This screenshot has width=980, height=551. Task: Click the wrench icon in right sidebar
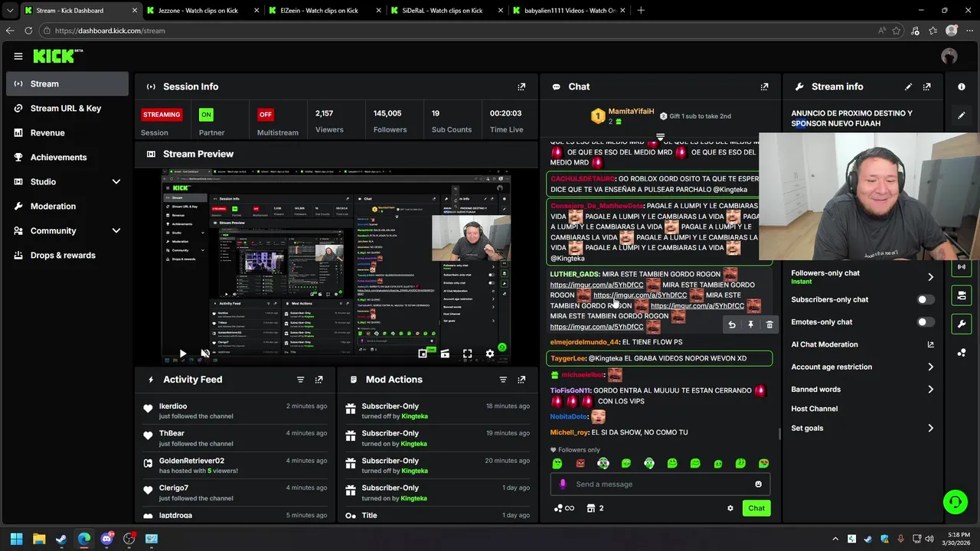(962, 324)
